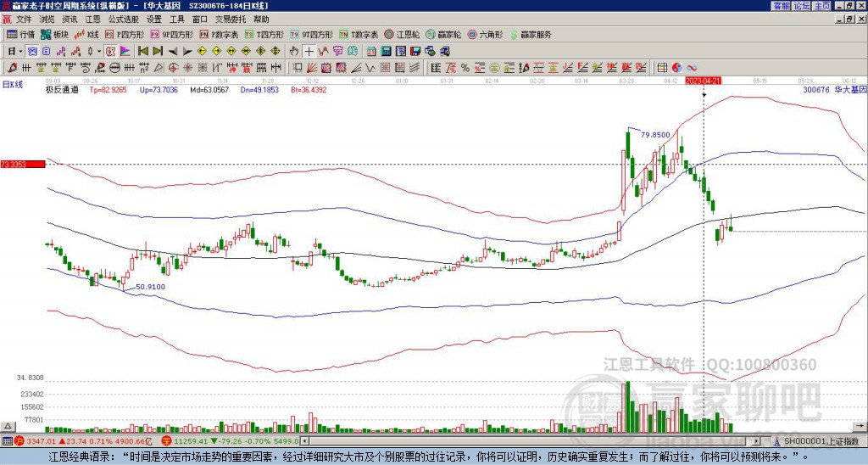
Task: Open the 资讯 menu
Action: [x=70, y=20]
